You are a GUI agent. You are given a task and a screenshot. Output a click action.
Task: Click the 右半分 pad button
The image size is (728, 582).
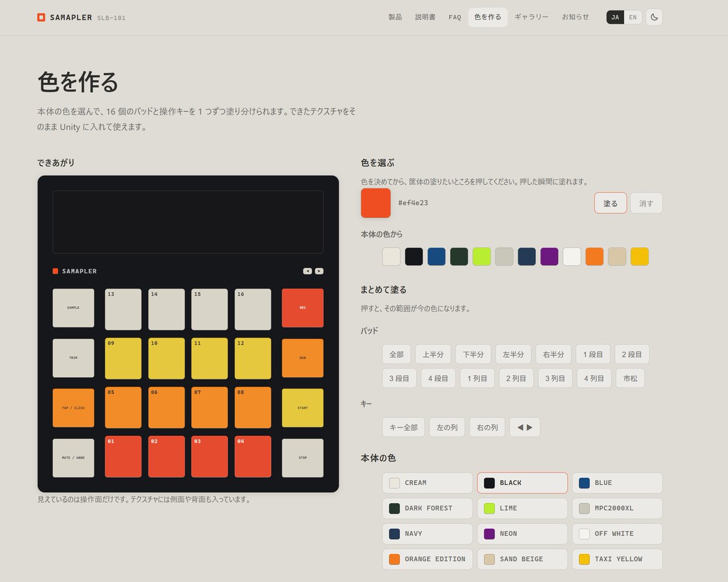(553, 354)
